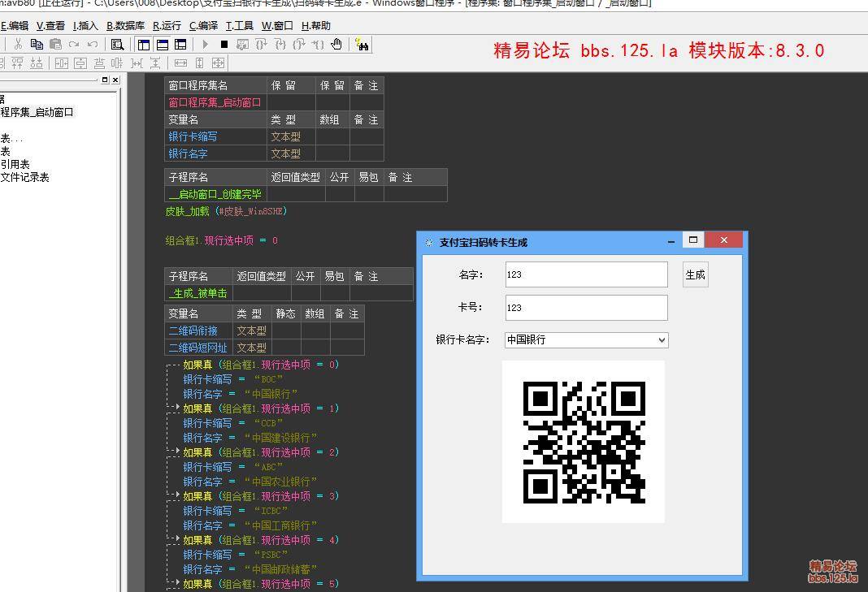This screenshot has width=868, height=592.
Task: Click the upper 银行名字 variable name cell
Action: tap(215, 153)
